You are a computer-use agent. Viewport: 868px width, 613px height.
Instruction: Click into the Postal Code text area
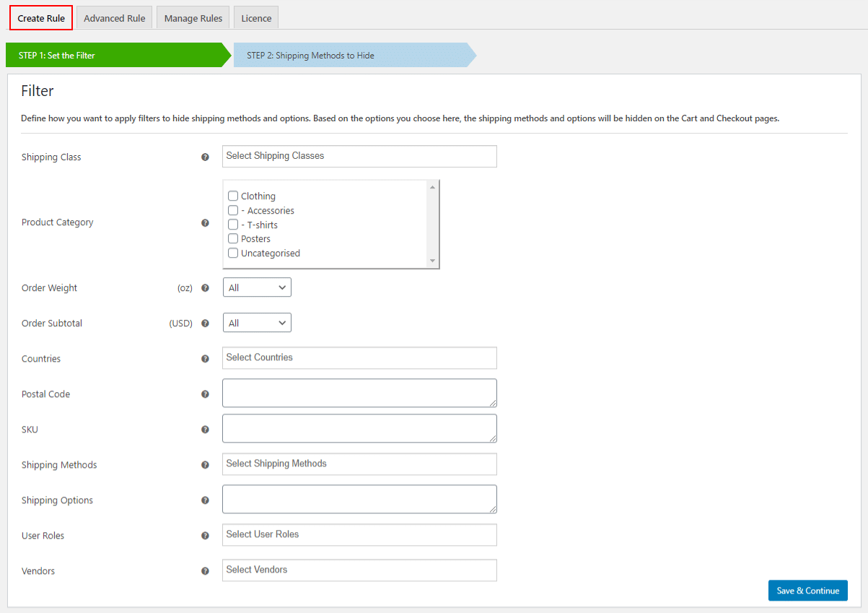pos(359,393)
